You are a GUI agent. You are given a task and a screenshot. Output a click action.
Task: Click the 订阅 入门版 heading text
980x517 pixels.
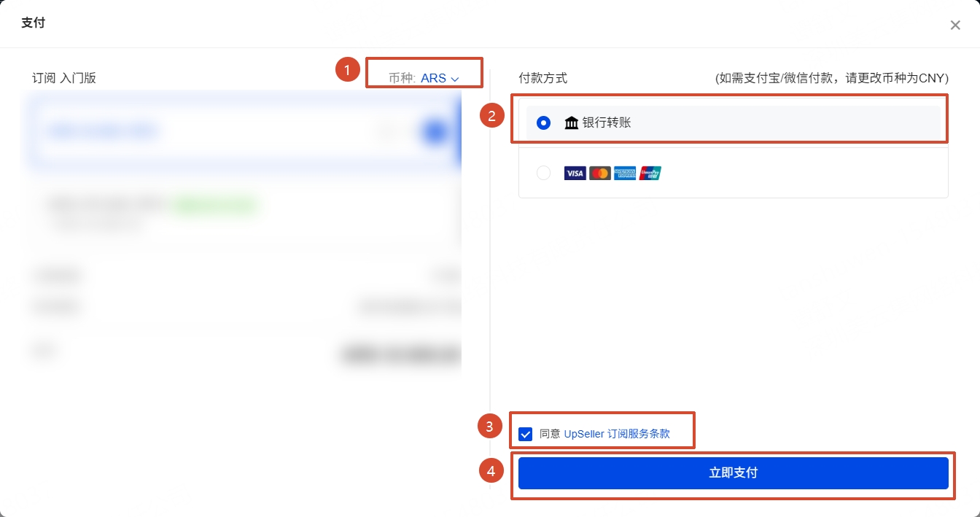click(x=64, y=78)
